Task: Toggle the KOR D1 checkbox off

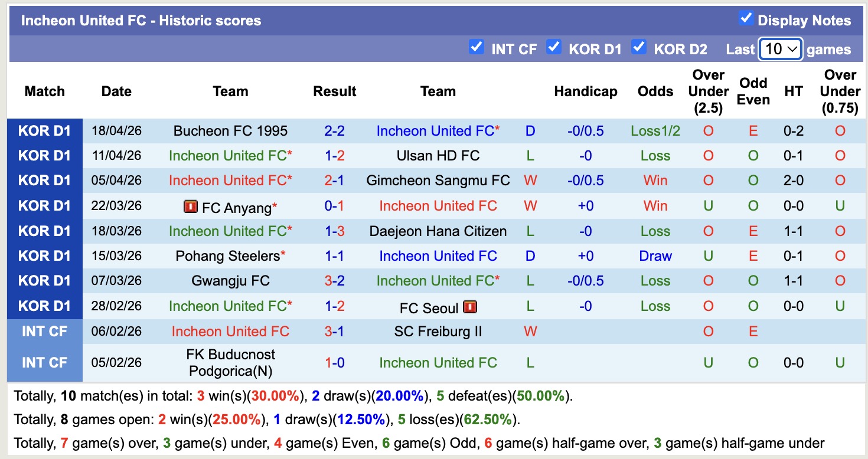Action: (x=554, y=47)
